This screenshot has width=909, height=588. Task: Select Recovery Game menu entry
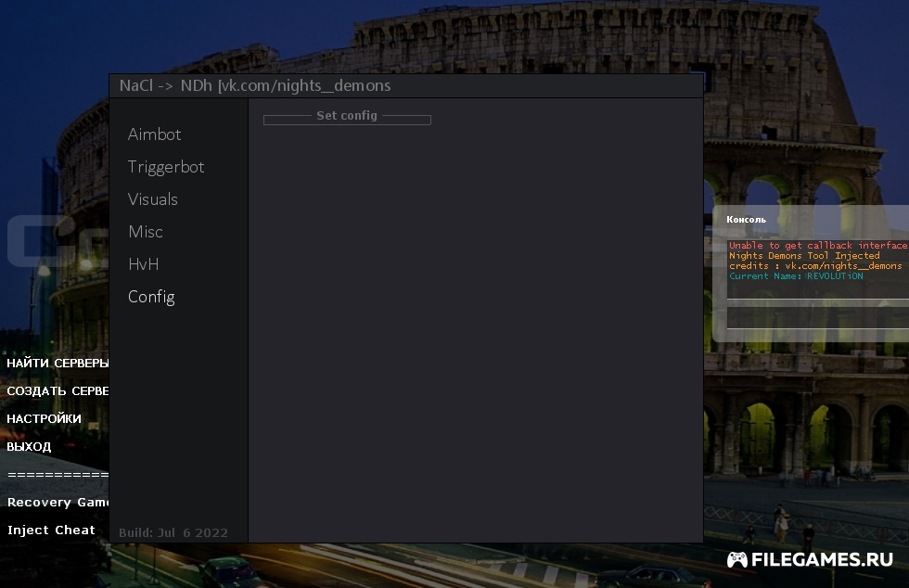pos(58,502)
